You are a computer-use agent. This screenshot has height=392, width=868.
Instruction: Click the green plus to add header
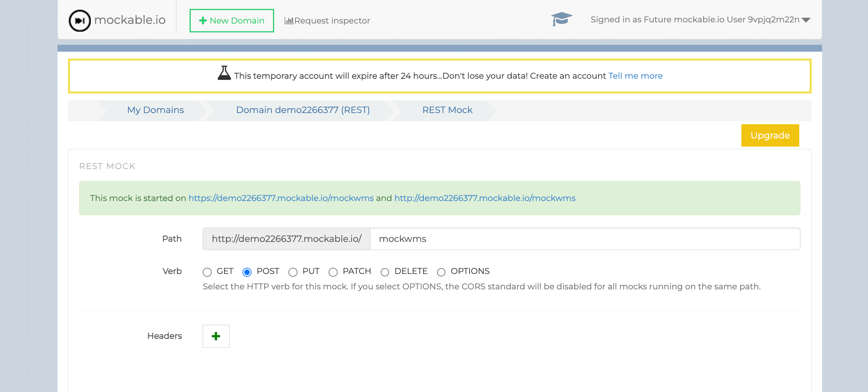(216, 336)
